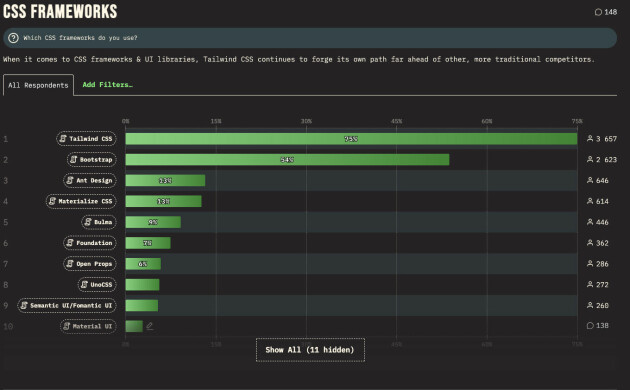Click the person icon next to 614
This screenshot has width=630, height=390.
[590, 201]
